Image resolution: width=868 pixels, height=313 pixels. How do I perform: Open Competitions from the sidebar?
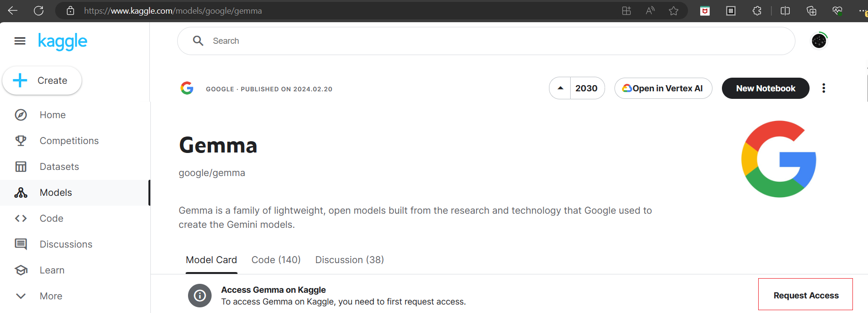point(69,141)
